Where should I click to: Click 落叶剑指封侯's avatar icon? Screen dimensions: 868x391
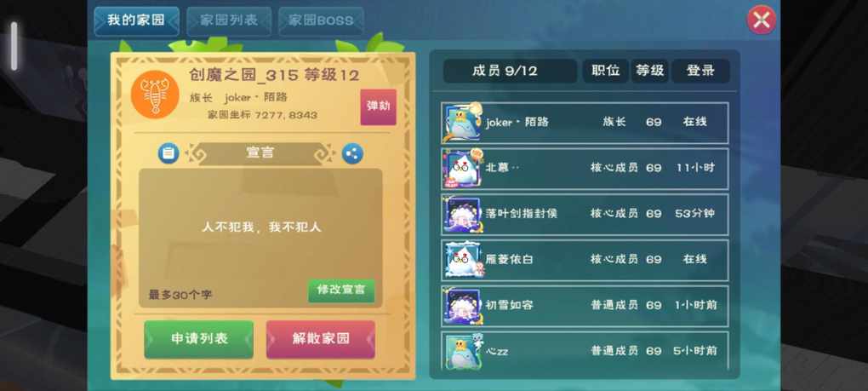point(460,215)
